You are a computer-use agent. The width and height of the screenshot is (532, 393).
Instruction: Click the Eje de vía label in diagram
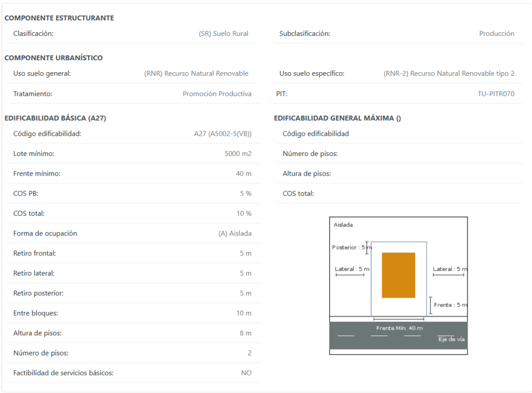point(451,339)
